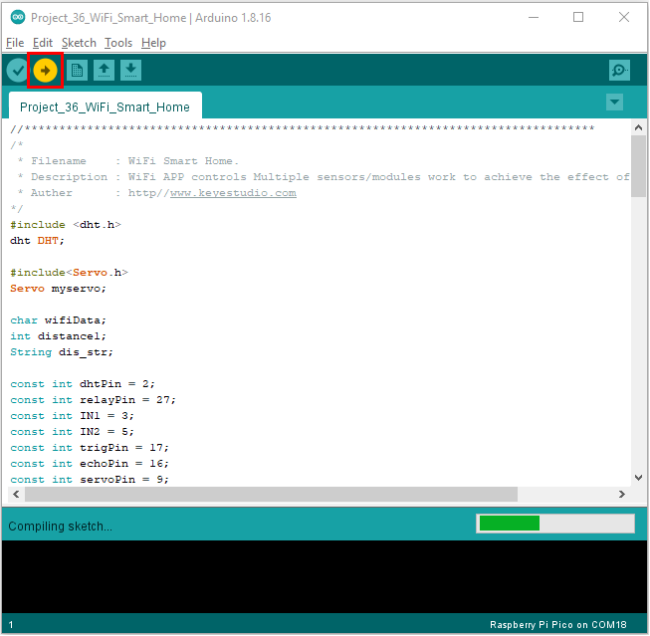650x636 pixels.
Task: Open the Tools menu
Action: (x=118, y=43)
